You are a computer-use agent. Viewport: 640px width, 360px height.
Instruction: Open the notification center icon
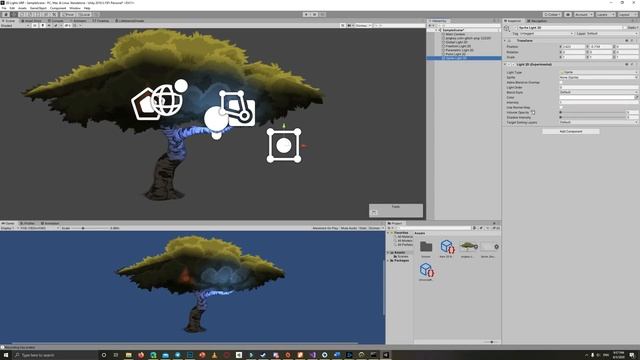632,355
